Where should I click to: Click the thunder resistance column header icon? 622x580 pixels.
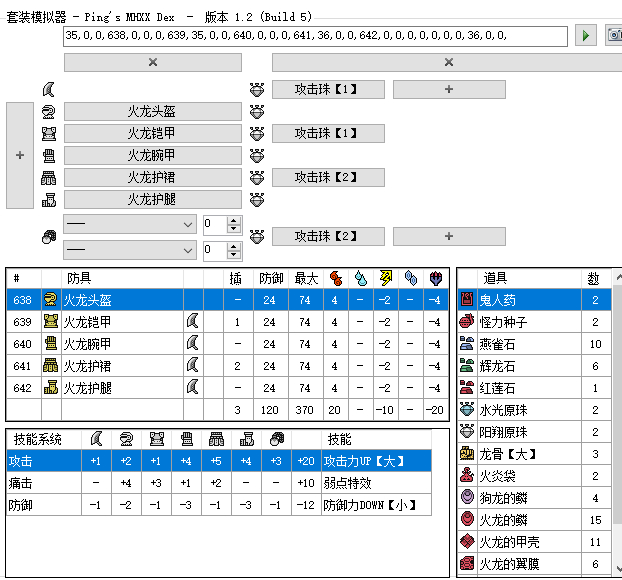[x=386, y=278]
